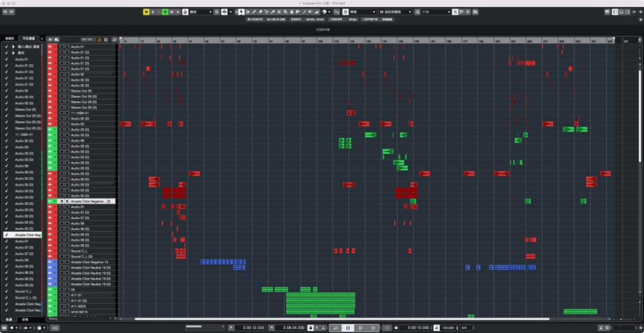Toggle the Cycle loop button
Viewport: 644px width, 333px height.
click(335, 328)
